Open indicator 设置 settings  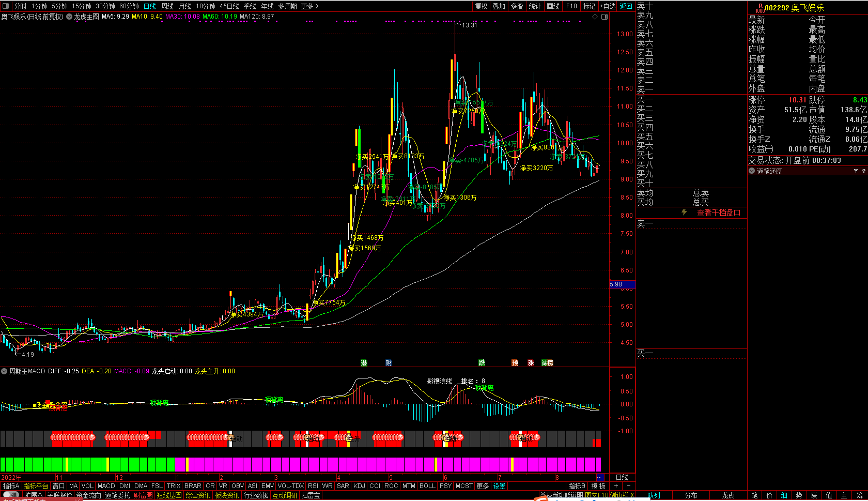point(500,486)
